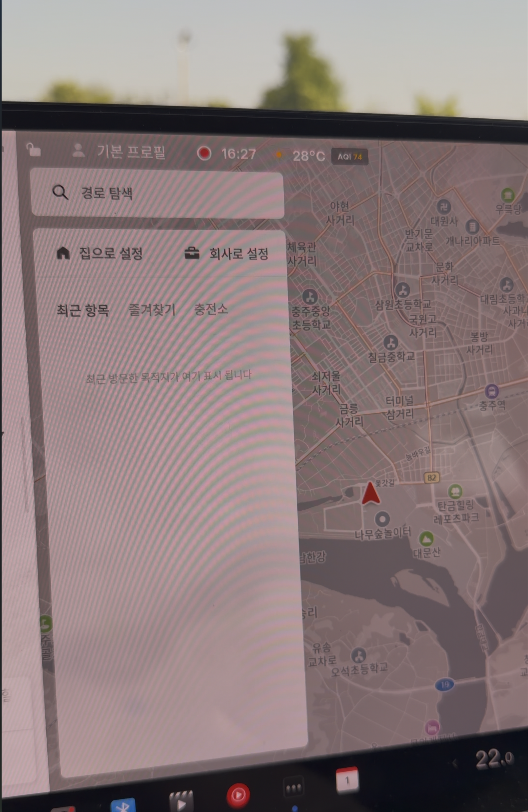Switch to the 충전소 tab
Viewport: 528px width, 812px height.
coord(211,309)
